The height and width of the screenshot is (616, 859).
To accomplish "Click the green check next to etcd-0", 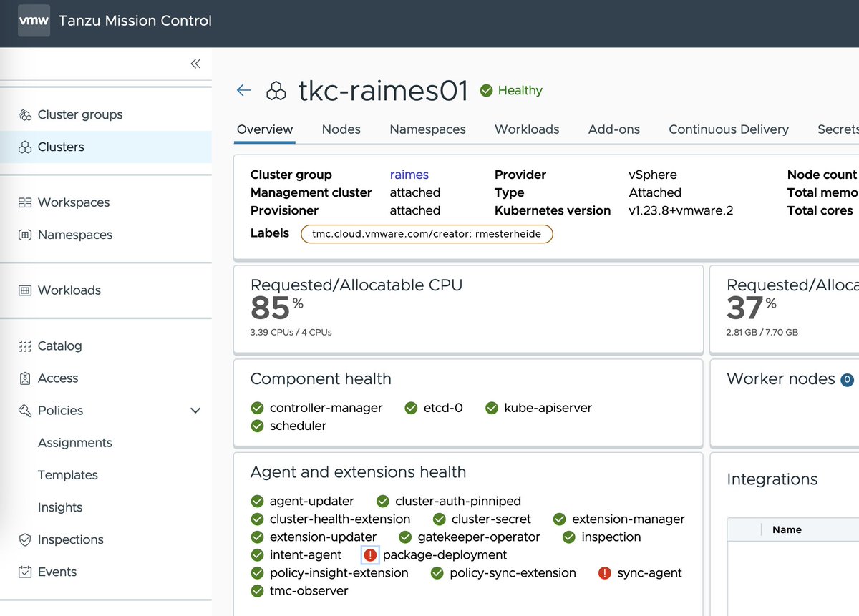I will click(411, 408).
